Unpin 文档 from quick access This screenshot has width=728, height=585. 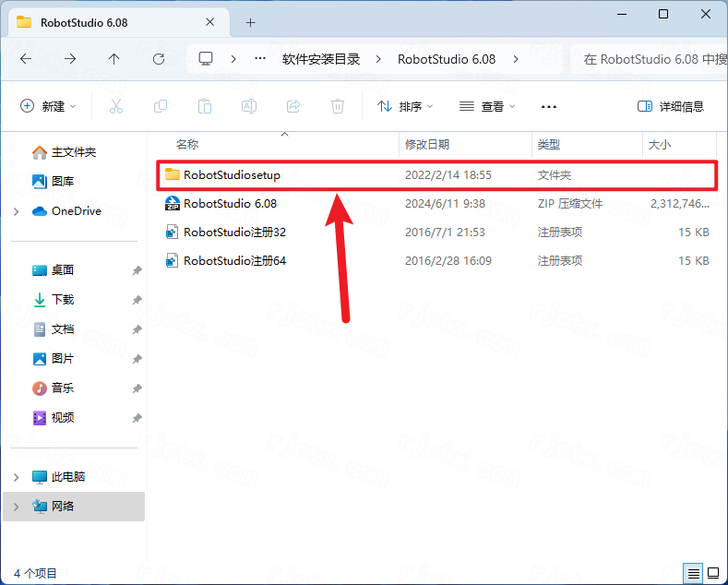[x=137, y=329]
